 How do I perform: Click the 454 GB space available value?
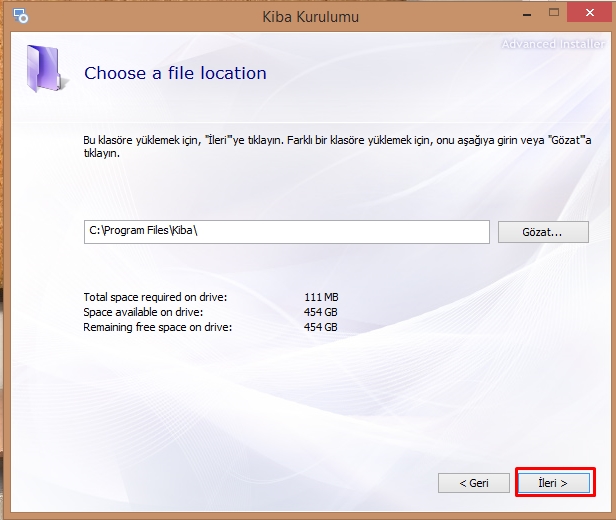(320, 312)
